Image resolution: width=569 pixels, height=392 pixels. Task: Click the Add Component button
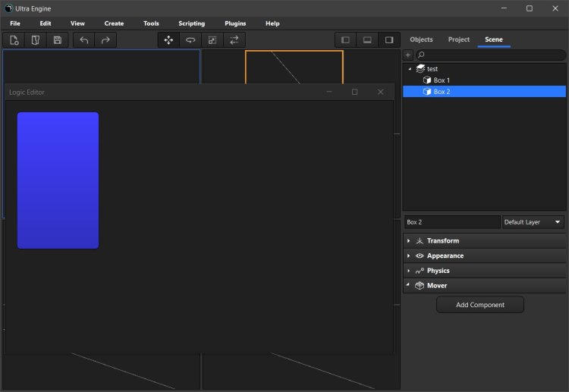(479, 305)
